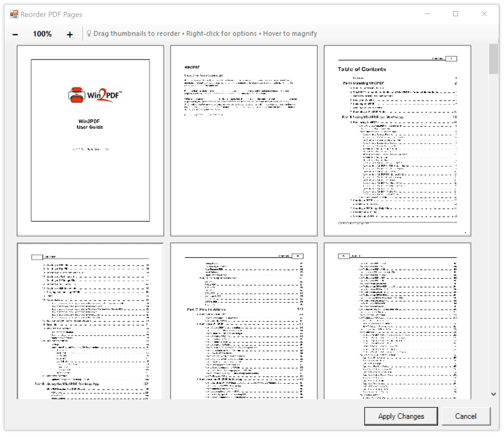Click the 100% zoom level label

point(42,34)
